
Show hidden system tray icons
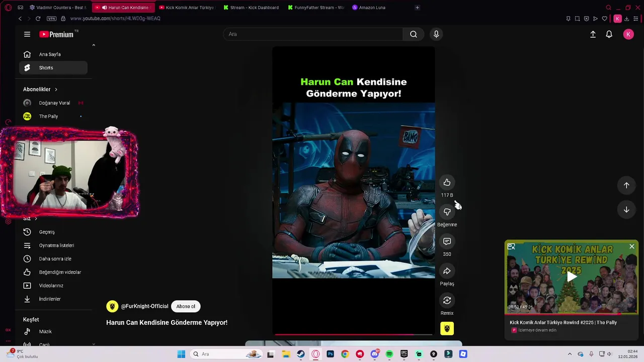[570, 354]
